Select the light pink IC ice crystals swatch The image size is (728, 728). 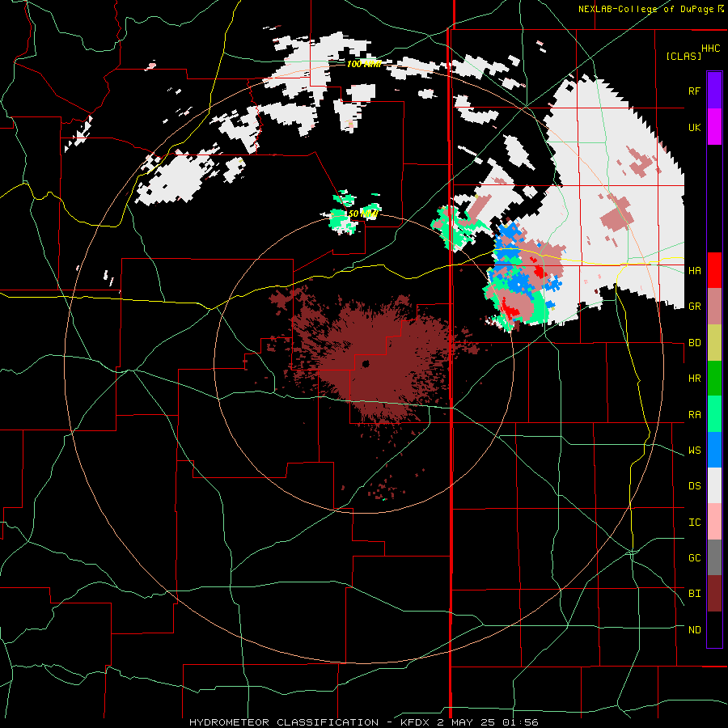(x=714, y=522)
